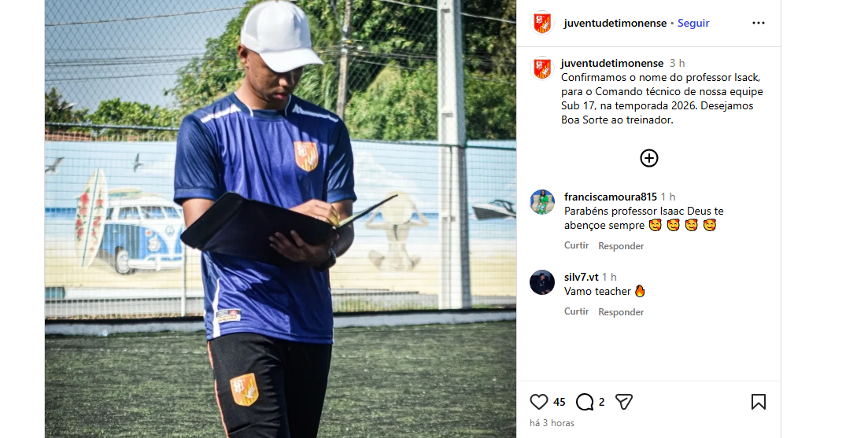This screenshot has height=438, width=868.
Task: Like the post with heart icon
Action: (x=538, y=402)
